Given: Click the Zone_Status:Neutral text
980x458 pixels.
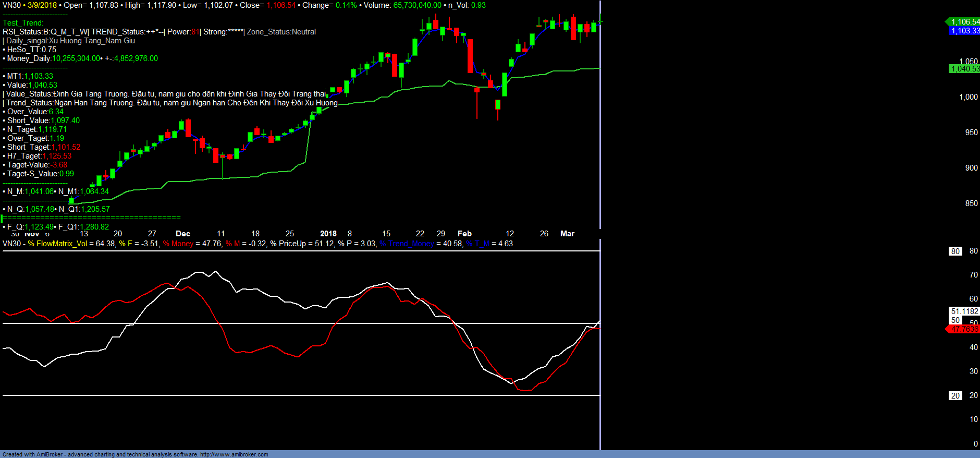Looking at the screenshot, I should (281, 32).
